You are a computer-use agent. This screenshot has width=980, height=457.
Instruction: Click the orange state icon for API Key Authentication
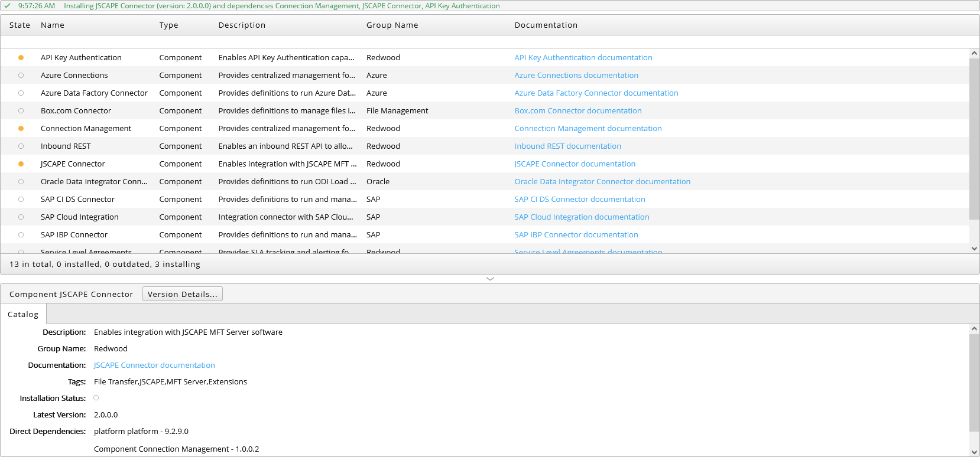coord(21,58)
